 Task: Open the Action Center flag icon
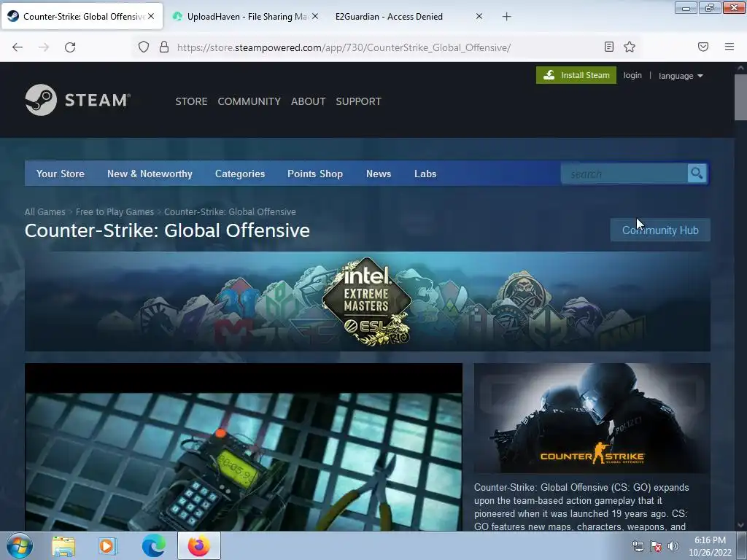pyautogui.click(x=656, y=546)
